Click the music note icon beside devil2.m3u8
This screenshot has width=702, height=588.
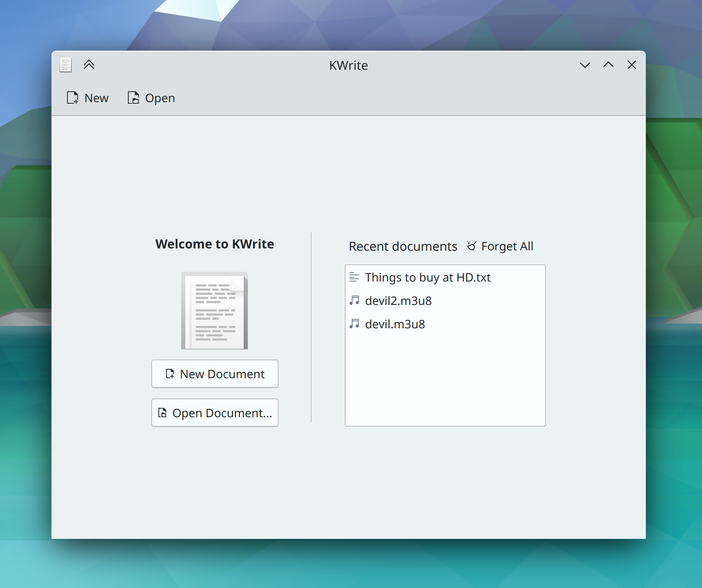(x=354, y=301)
